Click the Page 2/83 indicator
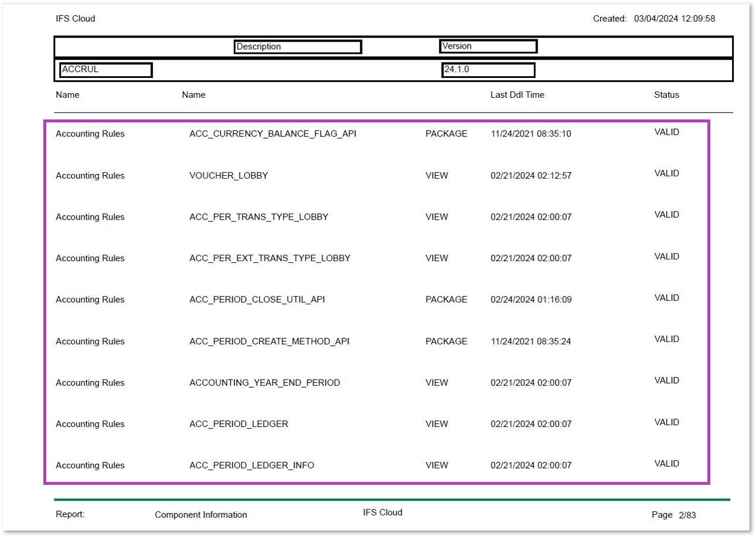Screen dimensions: 756x537 click(673, 515)
